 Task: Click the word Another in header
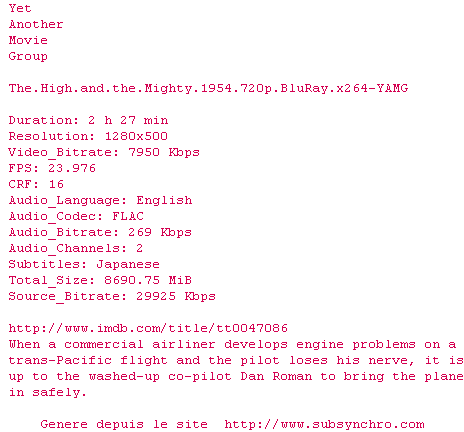(x=36, y=24)
